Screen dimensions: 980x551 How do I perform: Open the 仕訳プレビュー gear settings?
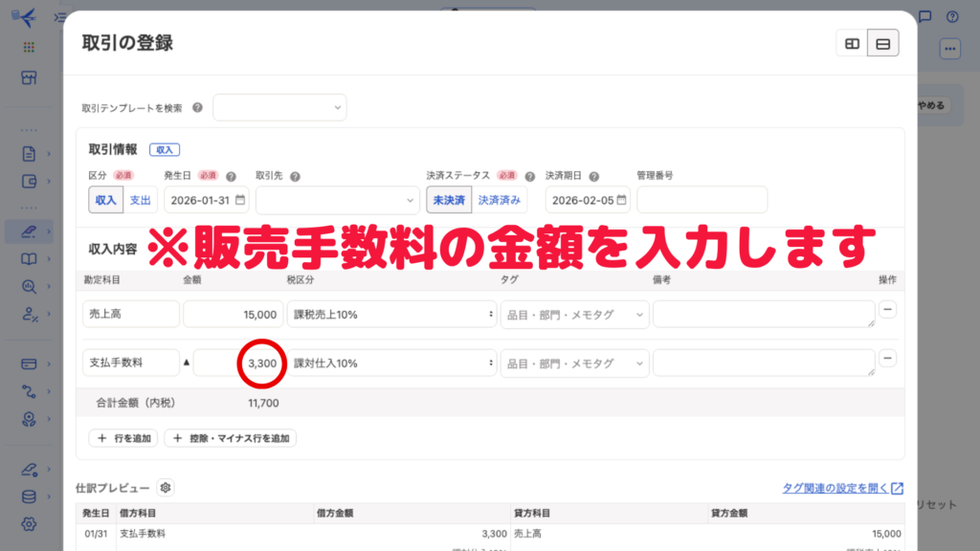point(166,488)
